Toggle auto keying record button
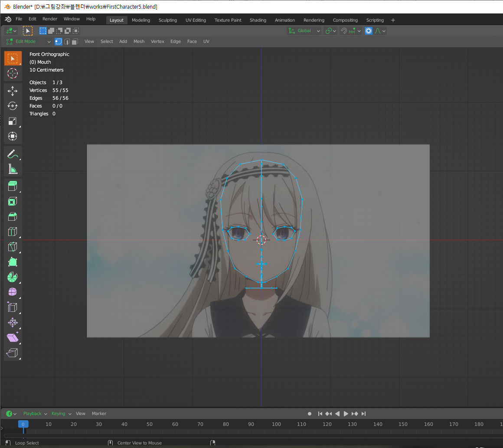The height and width of the screenshot is (448, 503). point(310,414)
